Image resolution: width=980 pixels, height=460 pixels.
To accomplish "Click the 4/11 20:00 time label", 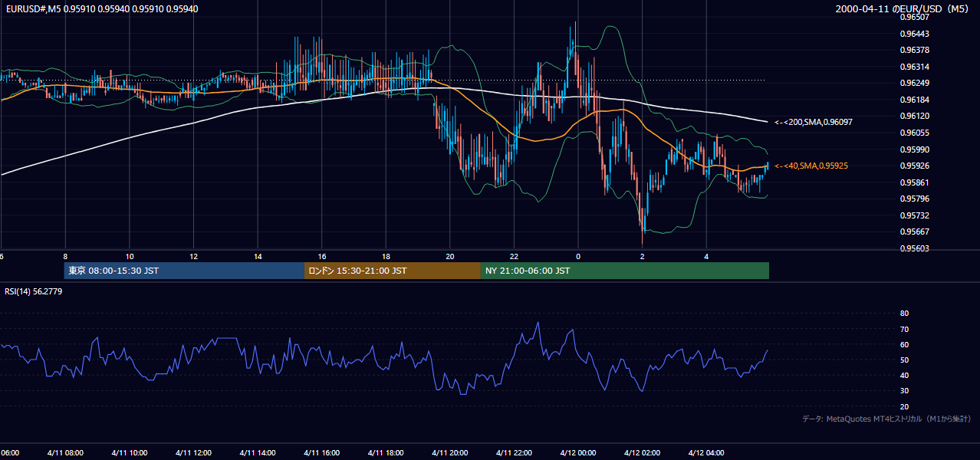I will point(450,452).
